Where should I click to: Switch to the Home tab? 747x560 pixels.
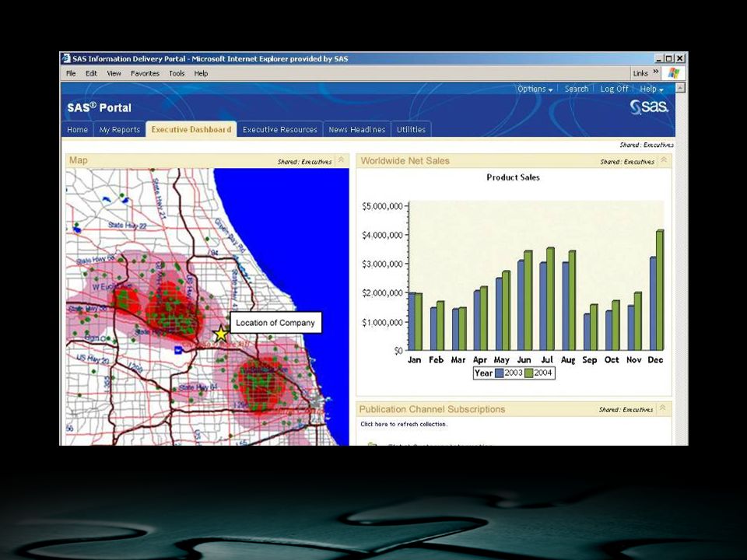(77, 130)
